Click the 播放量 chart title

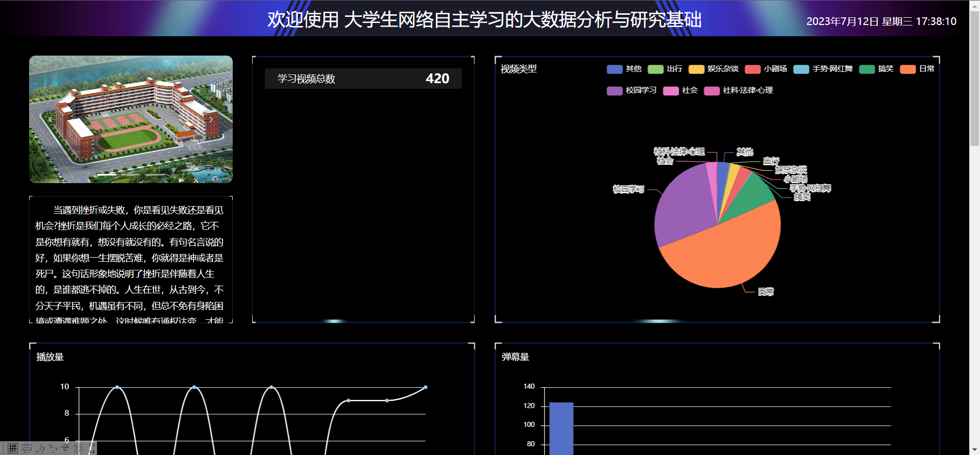tap(50, 357)
